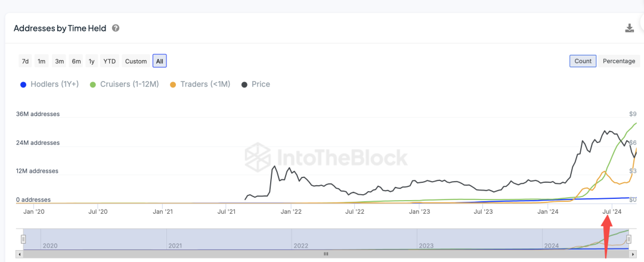Show the YTD time range
The height and width of the screenshot is (262, 644).
pos(109,61)
